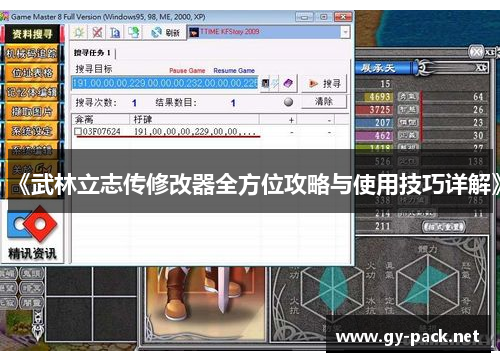This screenshot has width=500, height=362.
Task: Click the yellow 4693 stat bar
Action: [375, 97]
